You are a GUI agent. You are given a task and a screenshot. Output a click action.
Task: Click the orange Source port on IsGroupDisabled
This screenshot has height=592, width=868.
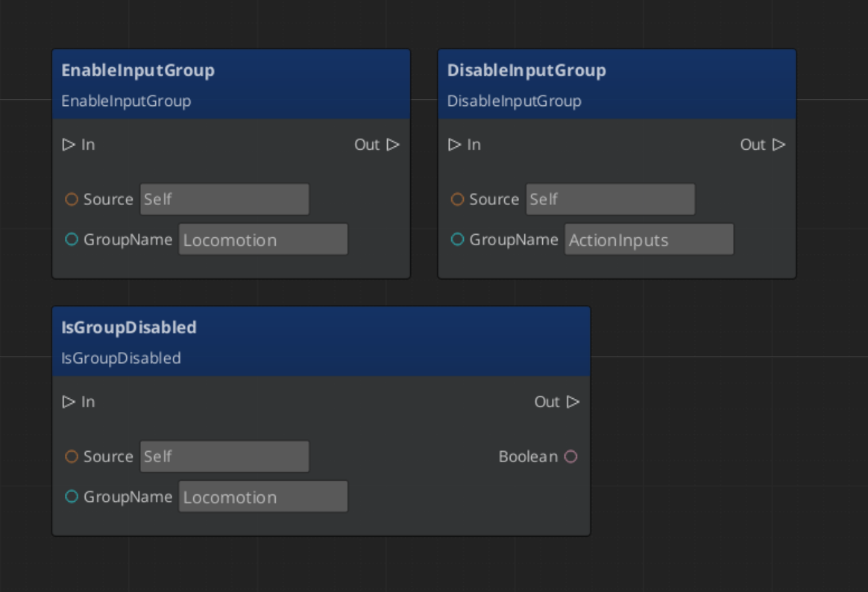pyautogui.click(x=72, y=456)
